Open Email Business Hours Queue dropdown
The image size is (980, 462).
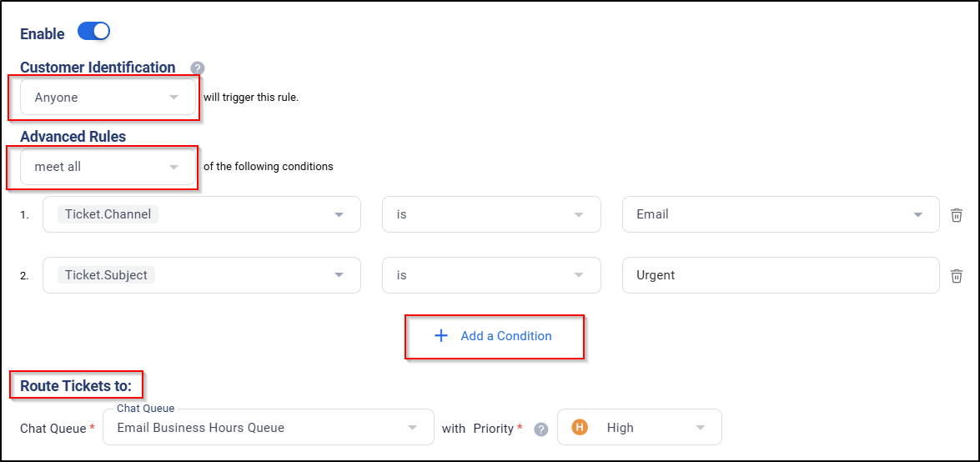[x=268, y=428]
